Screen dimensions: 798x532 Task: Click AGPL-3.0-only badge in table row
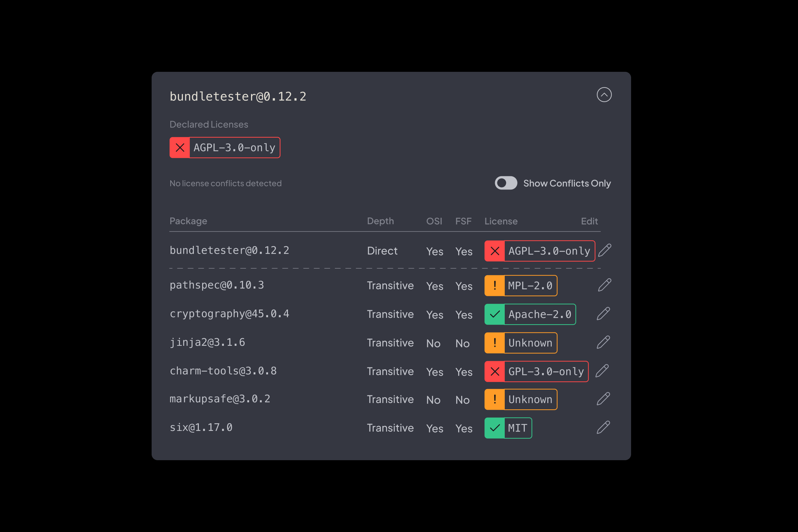pos(539,251)
